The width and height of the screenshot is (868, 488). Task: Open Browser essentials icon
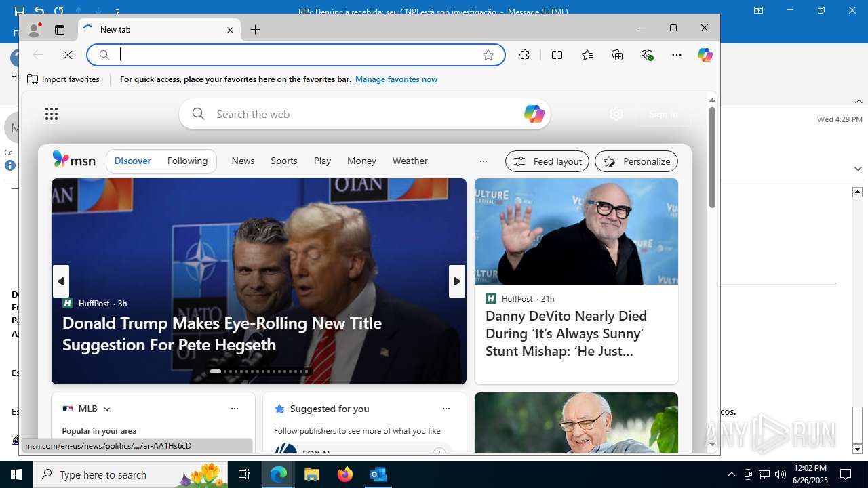tap(647, 55)
